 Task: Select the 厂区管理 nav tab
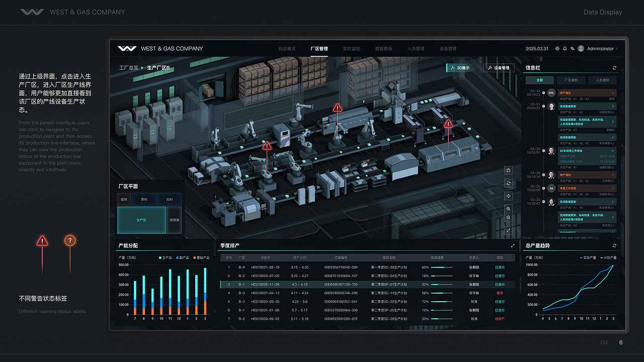(x=319, y=49)
